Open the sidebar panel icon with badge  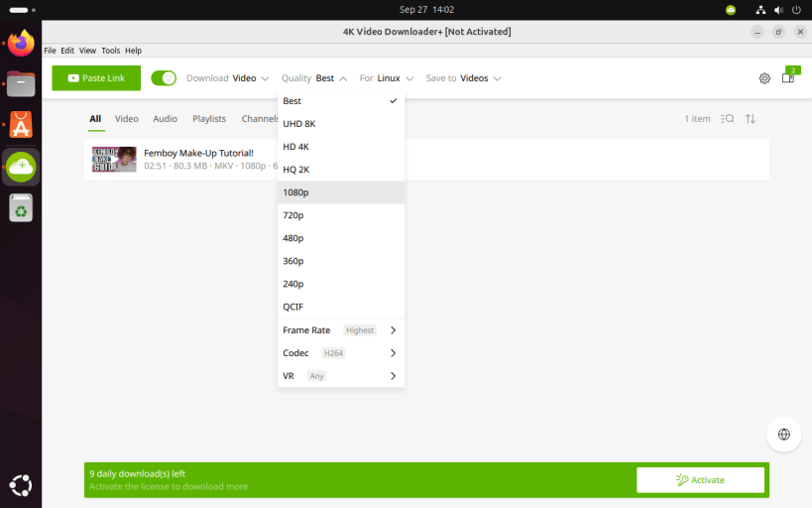pyautogui.click(x=790, y=75)
